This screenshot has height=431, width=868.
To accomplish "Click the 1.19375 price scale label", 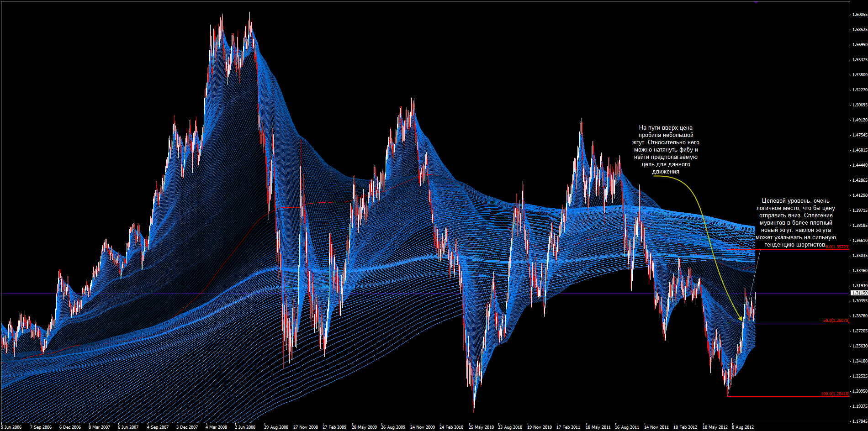I will tap(860, 406).
